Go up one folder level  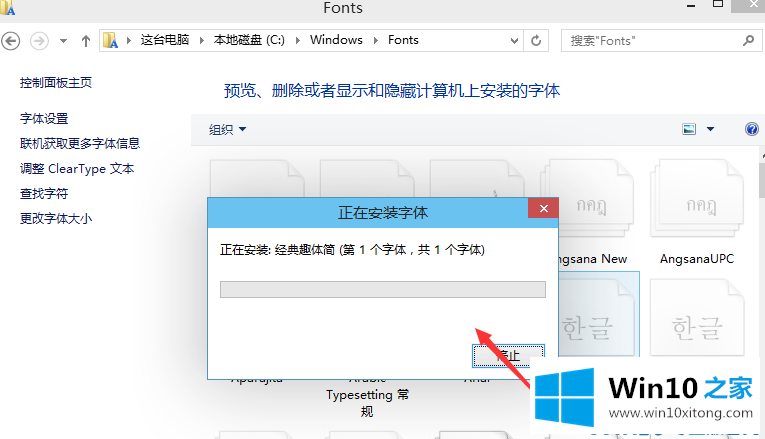tap(86, 41)
